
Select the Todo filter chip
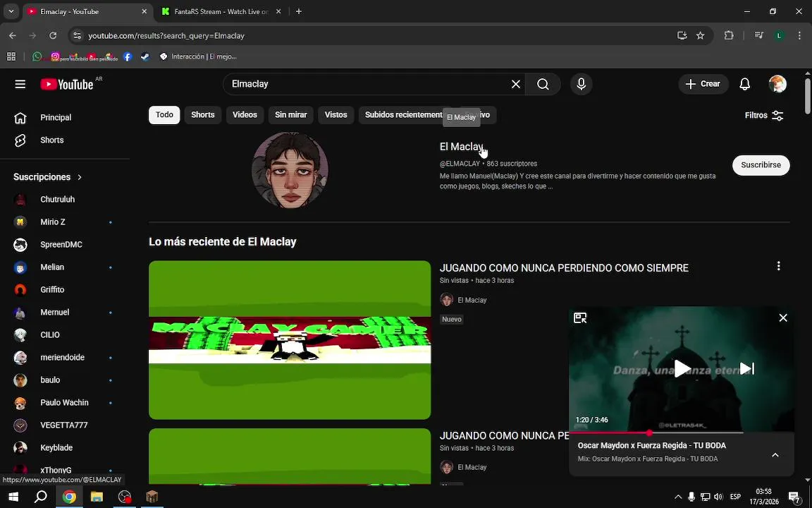point(164,115)
